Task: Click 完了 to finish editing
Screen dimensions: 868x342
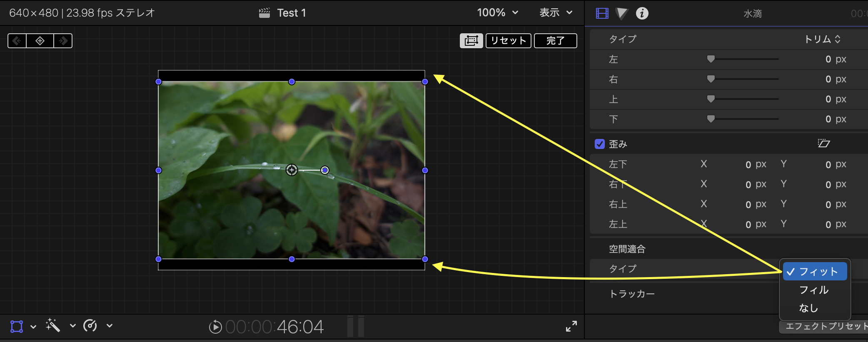Action: [x=555, y=41]
